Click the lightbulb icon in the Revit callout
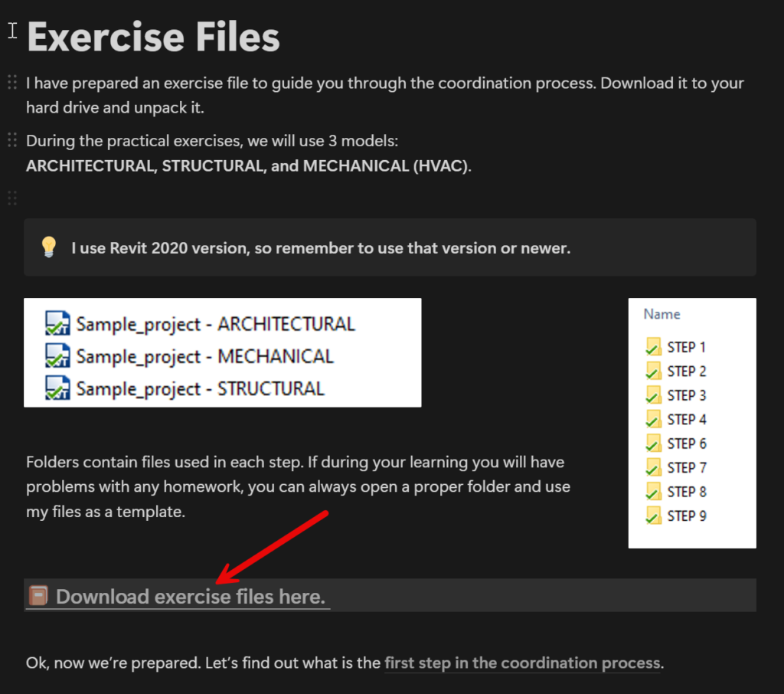This screenshot has height=694, width=784. [49, 247]
